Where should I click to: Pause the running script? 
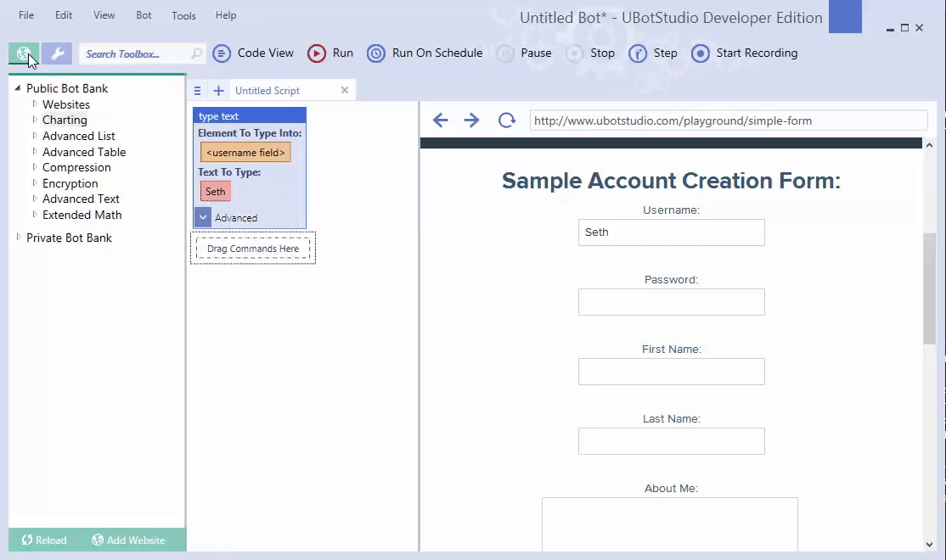click(524, 53)
